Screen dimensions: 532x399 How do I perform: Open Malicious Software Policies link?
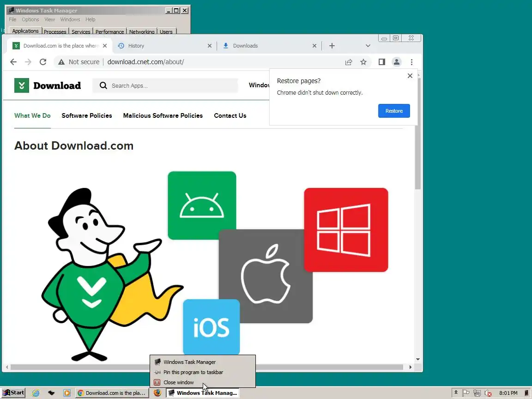163,115
